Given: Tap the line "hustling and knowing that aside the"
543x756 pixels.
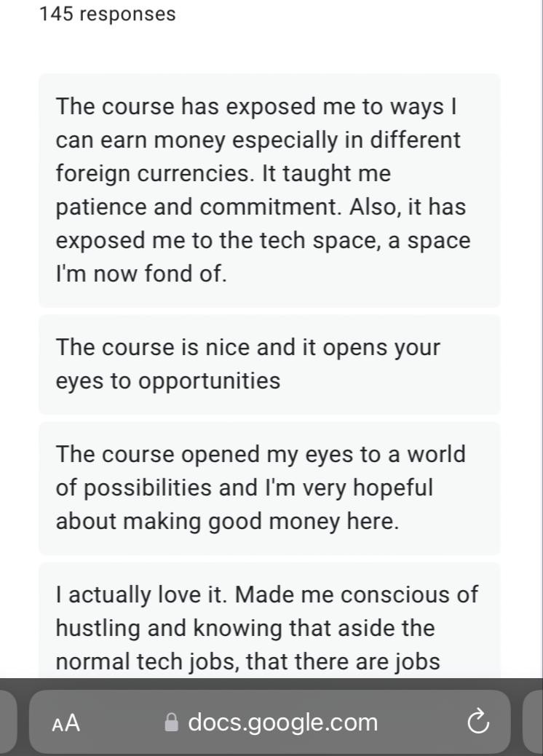Looking at the screenshot, I should point(245,628).
